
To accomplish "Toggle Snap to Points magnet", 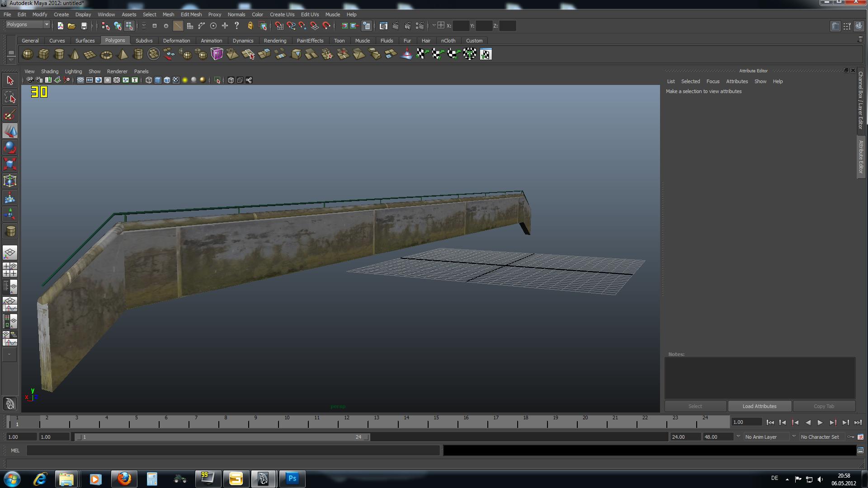I will point(303,26).
